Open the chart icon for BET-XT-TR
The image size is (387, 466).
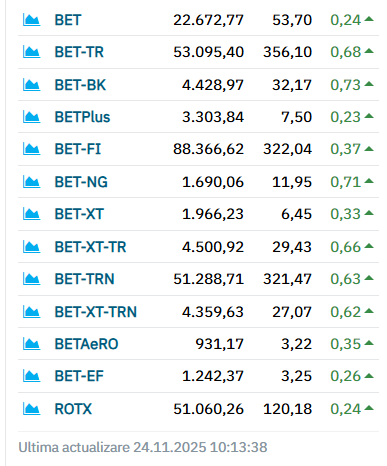click(x=31, y=247)
